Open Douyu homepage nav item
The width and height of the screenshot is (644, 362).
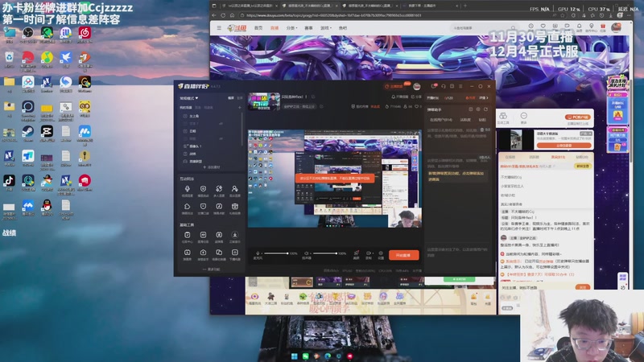pos(258,28)
